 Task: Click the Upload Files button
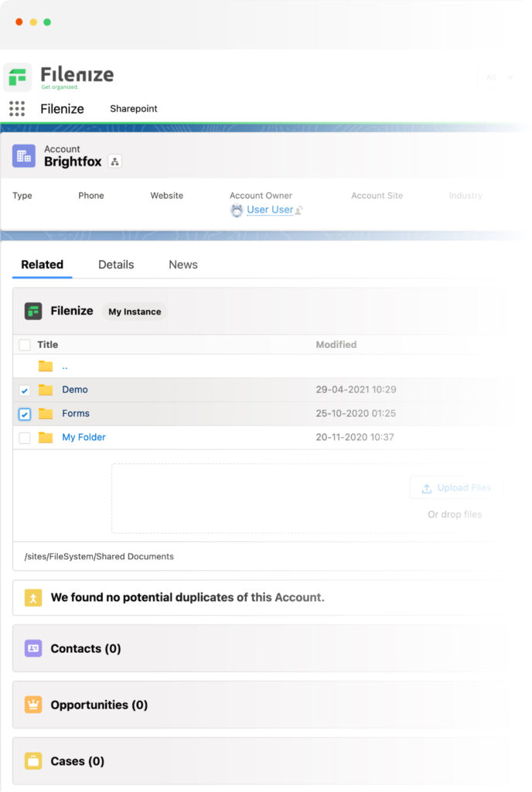pos(456,488)
